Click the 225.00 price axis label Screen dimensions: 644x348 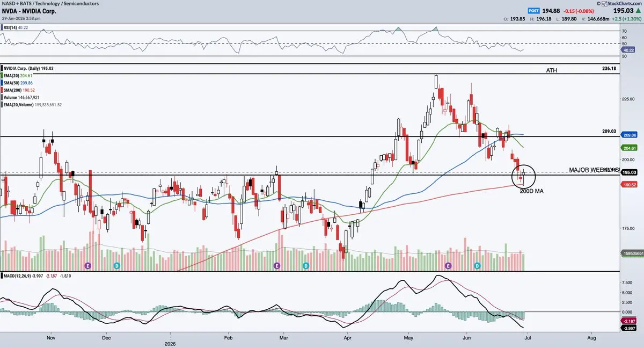click(628, 99)
